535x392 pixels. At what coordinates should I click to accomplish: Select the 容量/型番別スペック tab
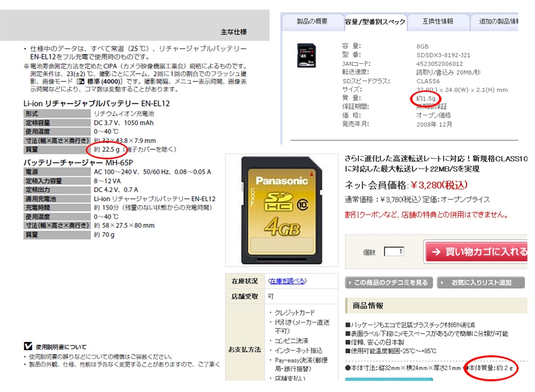(375, 22)
